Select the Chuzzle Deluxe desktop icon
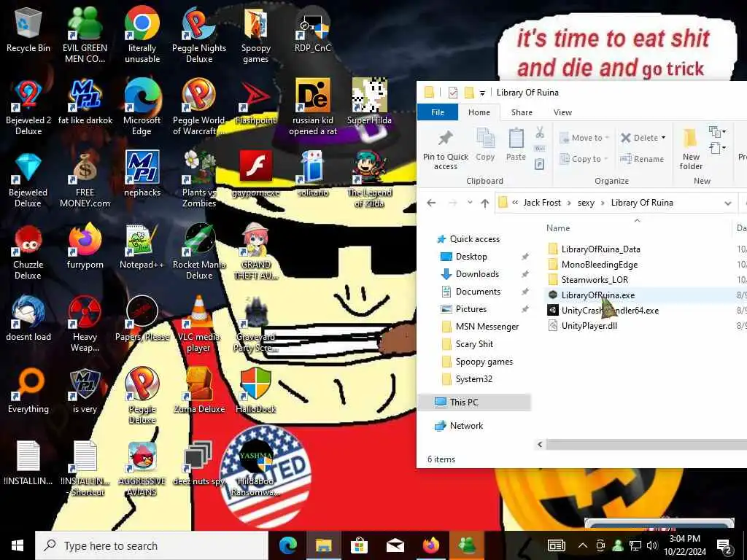 pos(28,252)
